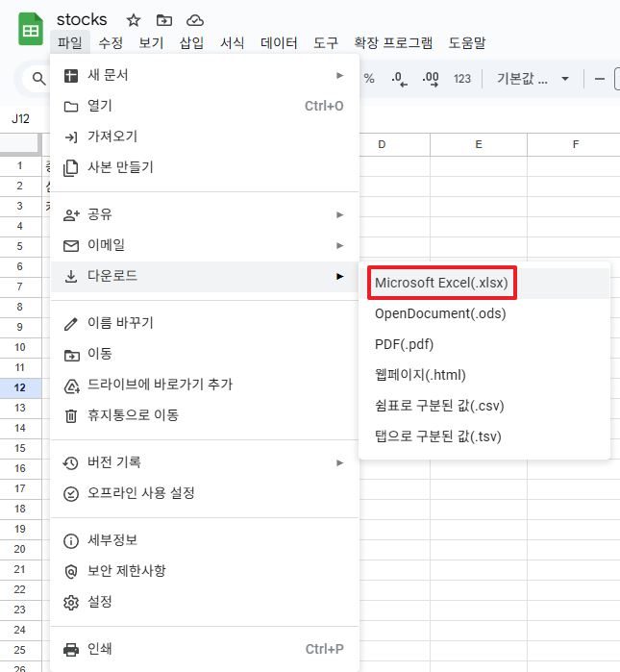
Task: Open the 수정 menu
Action: click(x=111, y=43)
